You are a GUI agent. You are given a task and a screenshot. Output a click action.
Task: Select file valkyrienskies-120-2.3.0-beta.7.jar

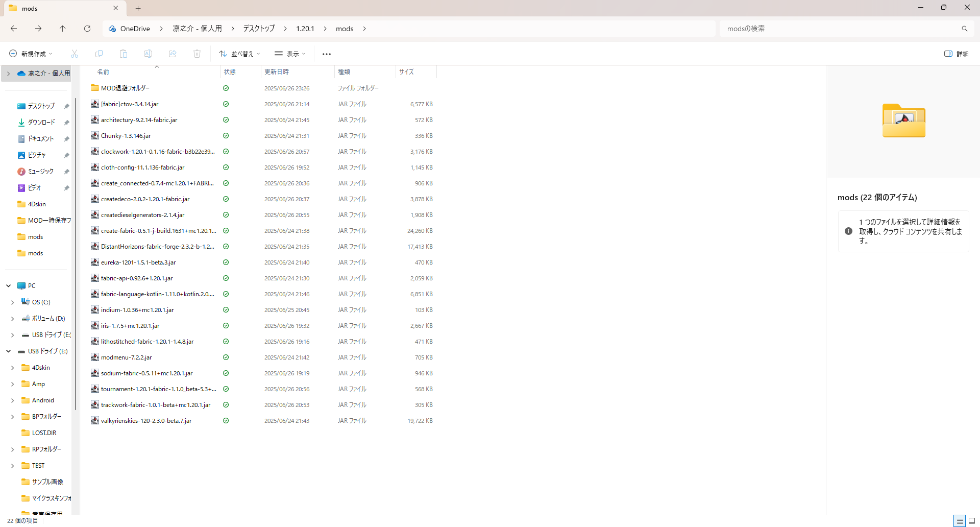point(146,421)
